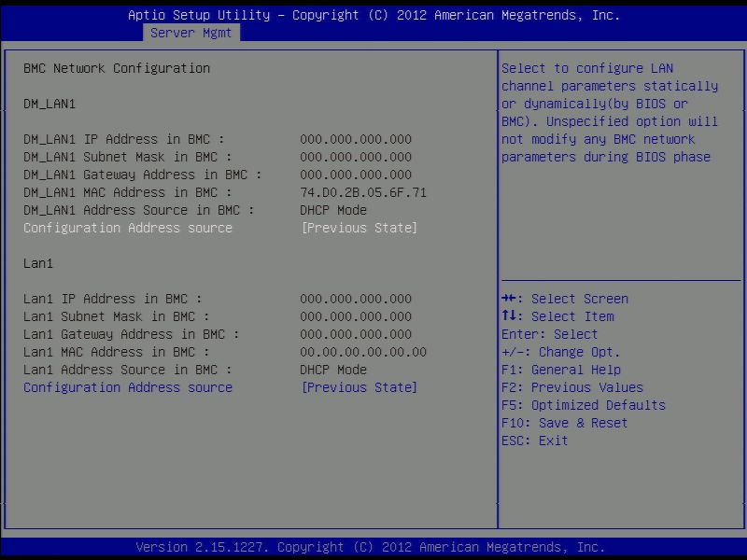Select Lan1 Configuration Address source option

click(128, 387)
